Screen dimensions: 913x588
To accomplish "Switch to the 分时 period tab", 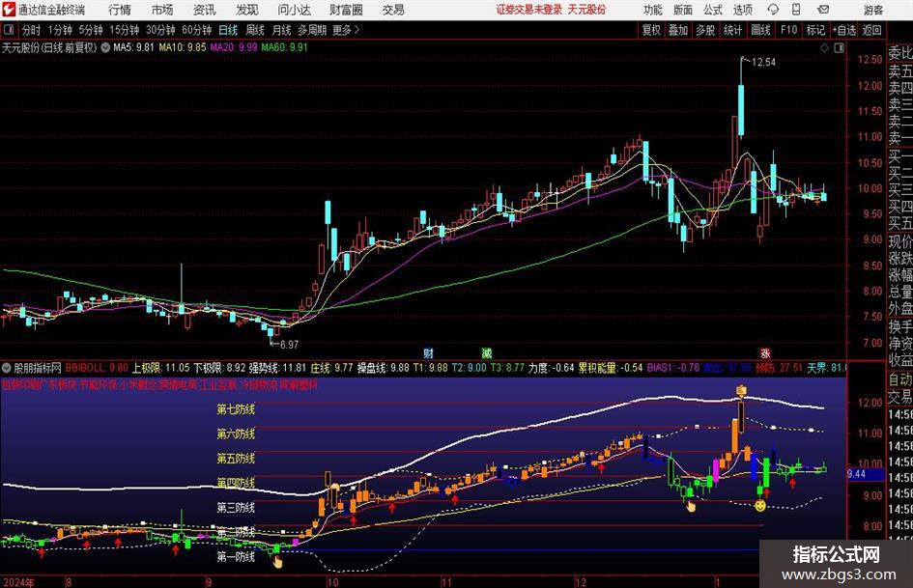I will point(31,30).
